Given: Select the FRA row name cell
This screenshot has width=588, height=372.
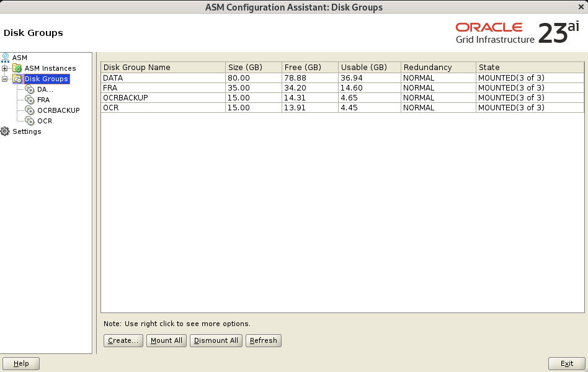Looking at the screenshot, I should coord(163,88).
